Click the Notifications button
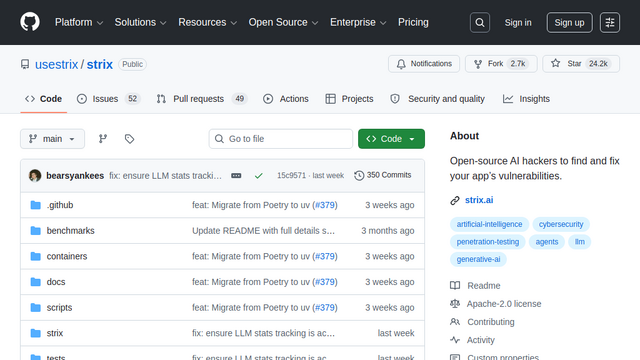 click(x=424, y=64)
